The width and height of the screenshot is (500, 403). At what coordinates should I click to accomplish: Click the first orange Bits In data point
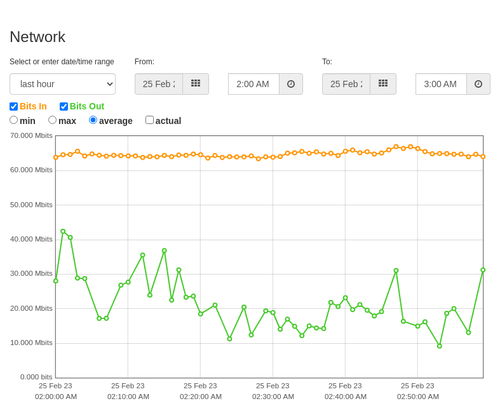56,157
